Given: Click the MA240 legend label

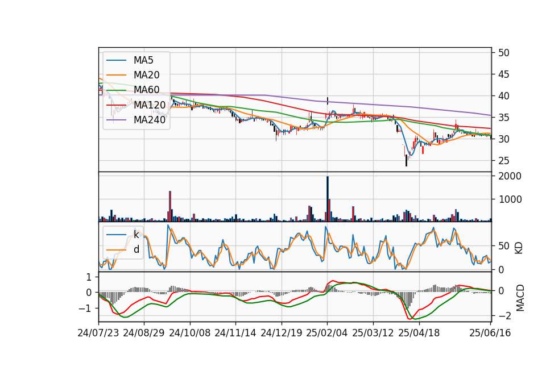Looking at the screenshot, I should click(x=150, y=120).
